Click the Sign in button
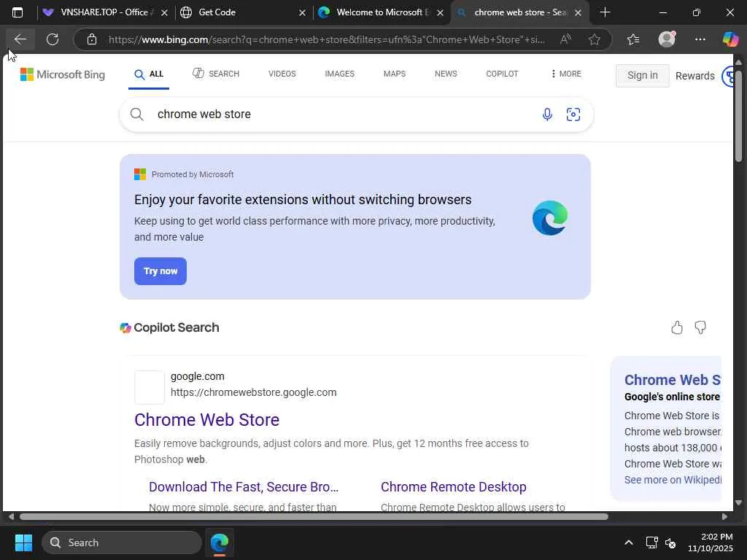Viewport: 747px width, 560px height. [x=642, y=75]
